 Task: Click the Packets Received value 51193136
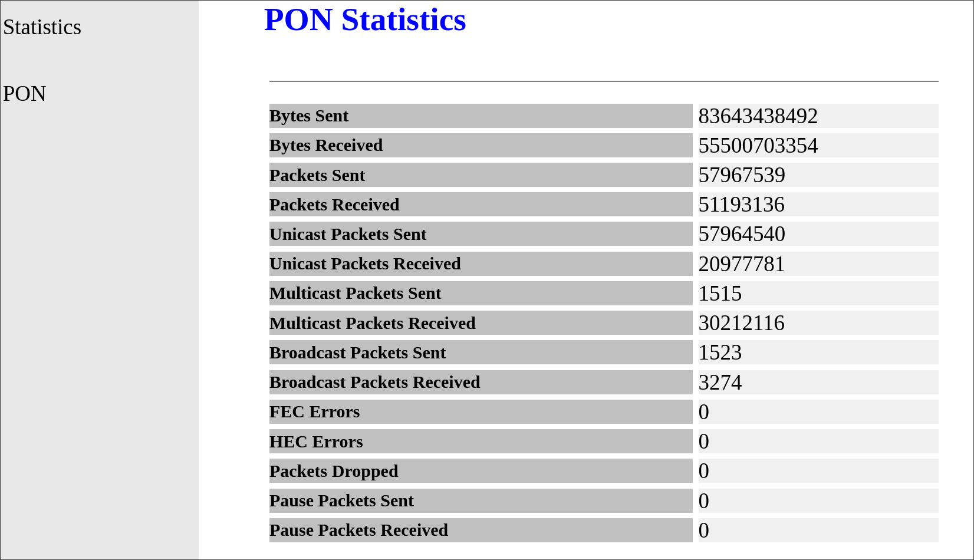[x=742, y=205]
